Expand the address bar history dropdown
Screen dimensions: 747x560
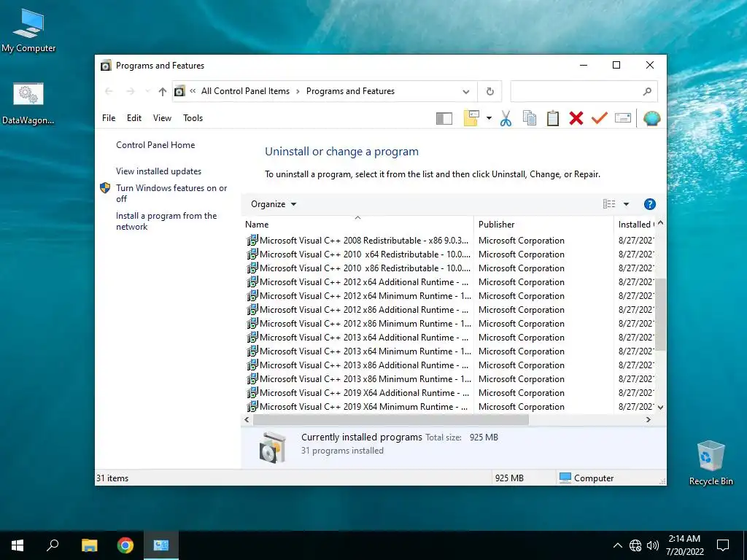[466, 91]
